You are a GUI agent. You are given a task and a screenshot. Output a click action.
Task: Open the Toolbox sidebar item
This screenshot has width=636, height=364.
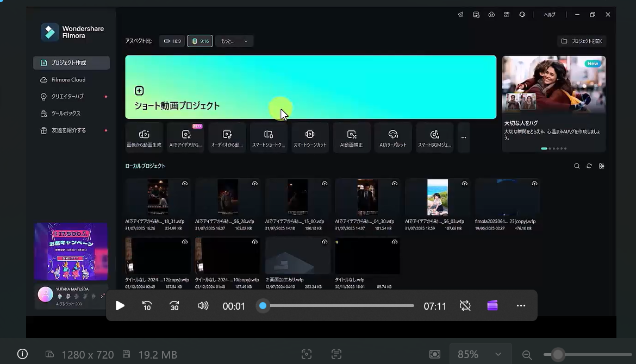click(65, 114)
